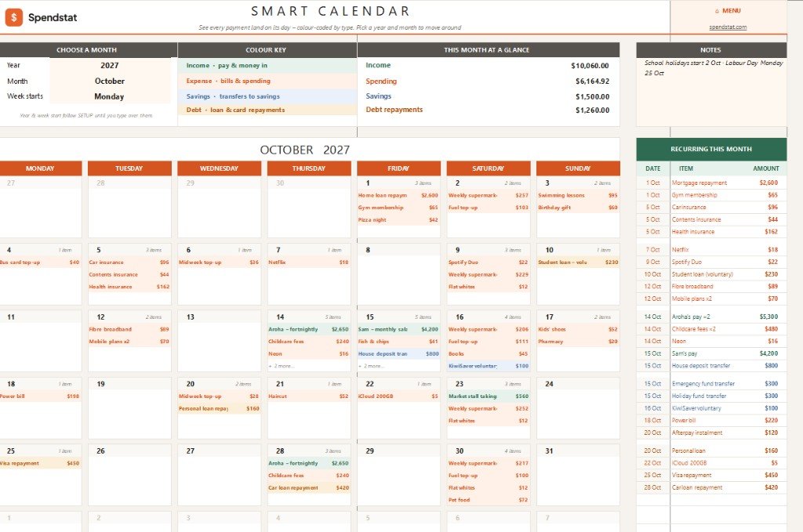Click the WEDNESDAY column header
This screenshot has width=803, height=532.
pos(220,168)
